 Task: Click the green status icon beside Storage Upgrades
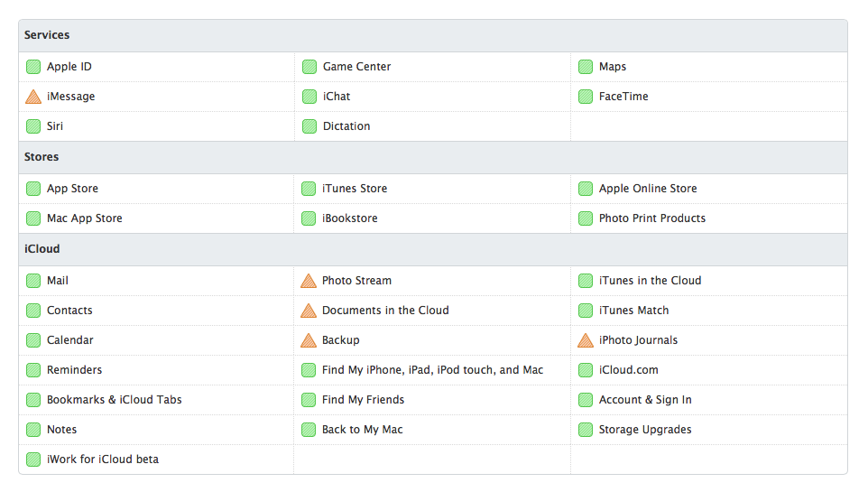click(586, 430)
